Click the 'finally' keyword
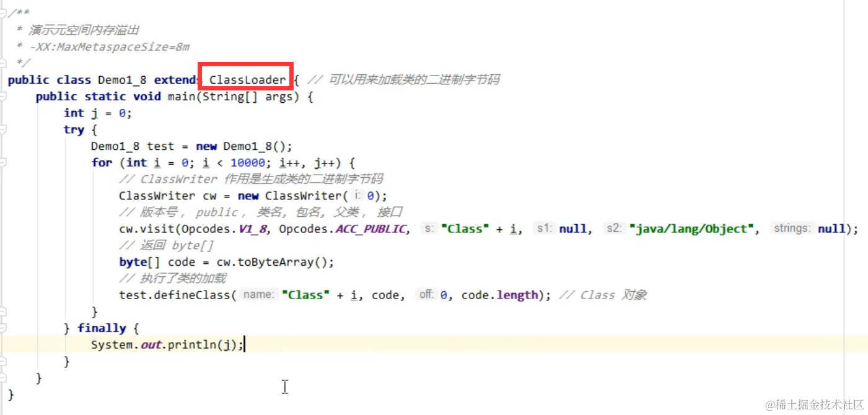Screen dimensions: 868x415 click(x=102, y=328)
